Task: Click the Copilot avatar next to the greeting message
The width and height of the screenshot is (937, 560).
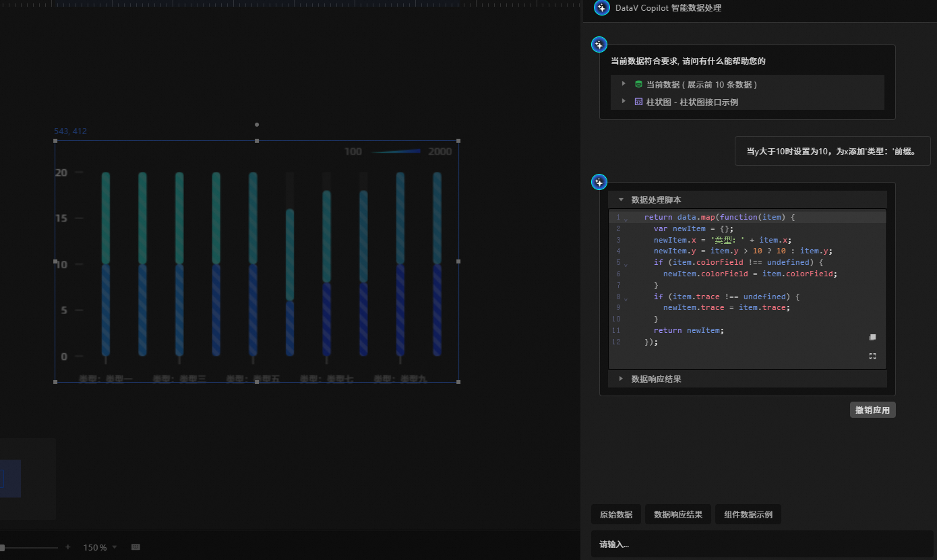Action: [x=599, y=44]
